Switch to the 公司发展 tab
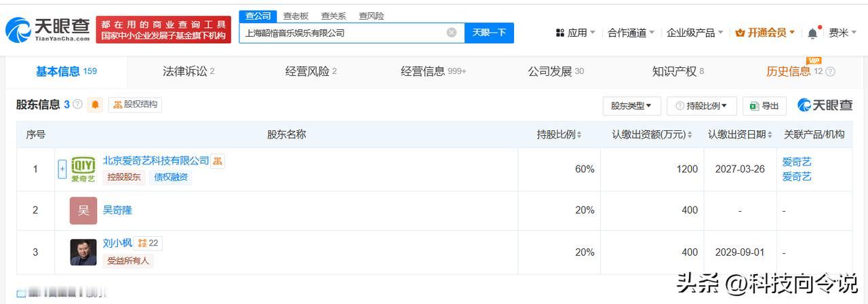868x304 pixels. pyautogui.click(x=555, y=71)
